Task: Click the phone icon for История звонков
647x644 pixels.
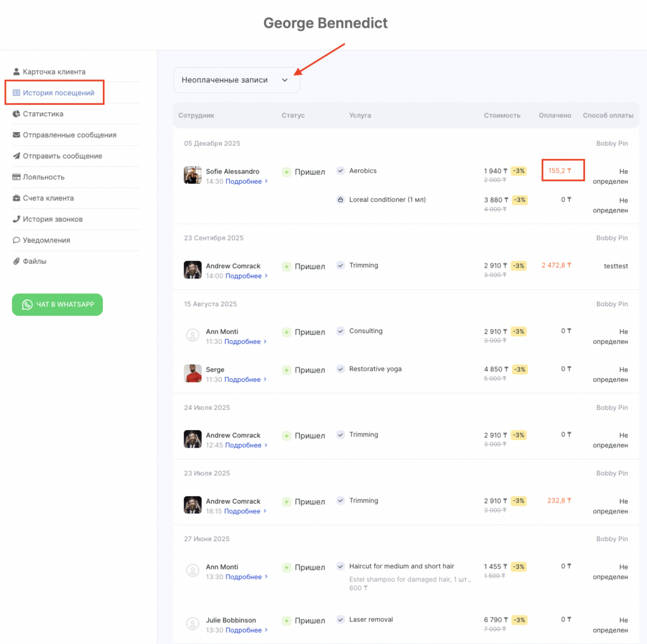Action: (x=16, y=219)
